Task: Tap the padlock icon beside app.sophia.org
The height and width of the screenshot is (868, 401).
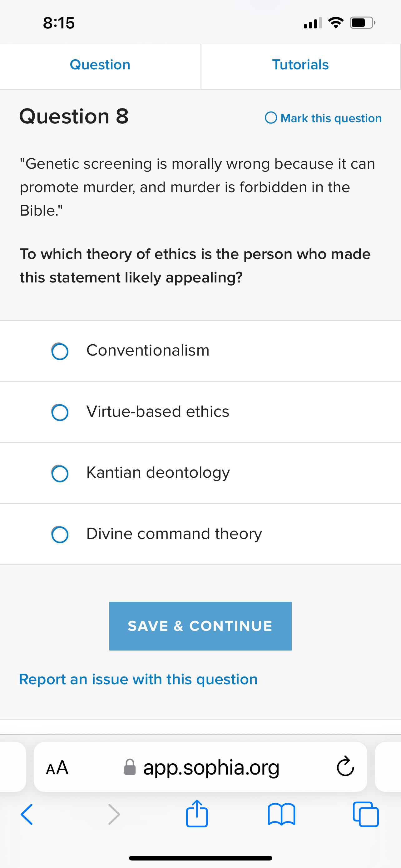Action: tap(131, 767)
